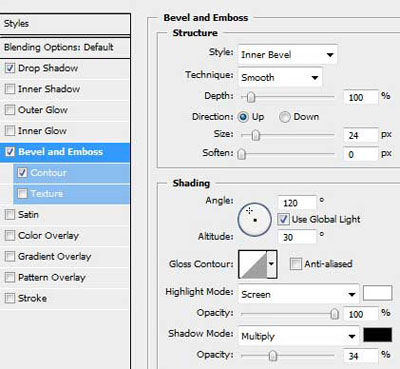This screenshot has height=369, width=400.
Task: Toggle the Use Global Light checkbox
Action: pos(283,219)
